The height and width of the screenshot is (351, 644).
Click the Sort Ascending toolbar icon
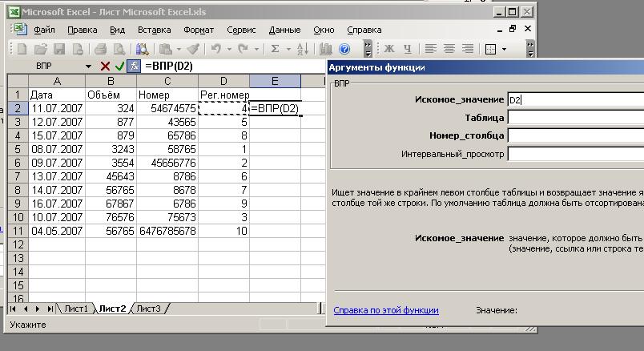(302, 49)
